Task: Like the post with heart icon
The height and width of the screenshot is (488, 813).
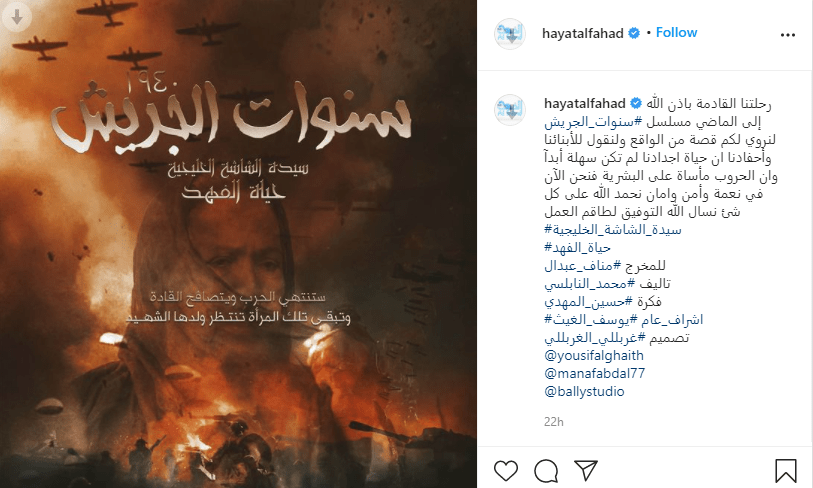Action: pyautogui.click(x=506, y=470)
